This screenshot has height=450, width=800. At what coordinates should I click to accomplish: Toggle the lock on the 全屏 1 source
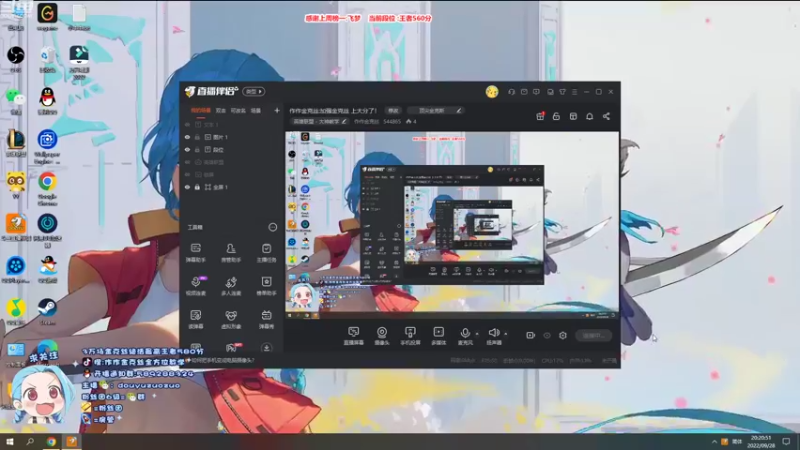(x=197, y=187)
